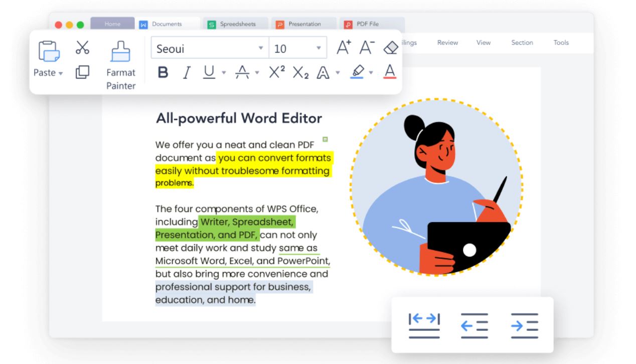Viewport: 636px width, 364px height.
Task: Select the Cut tool (scissors icon)
Action: pos(82,47)
